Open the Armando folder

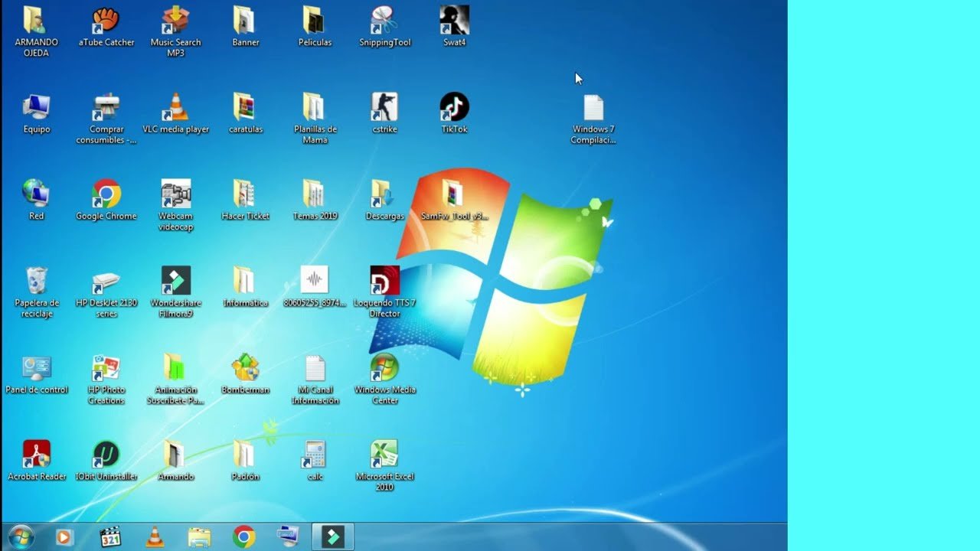coord(175,461)
